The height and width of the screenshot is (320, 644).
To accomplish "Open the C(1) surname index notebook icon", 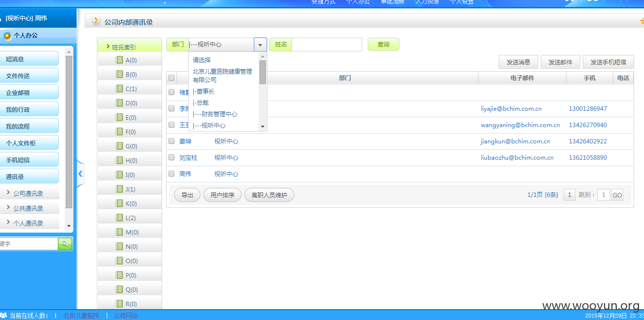I will tap(119, 89).
